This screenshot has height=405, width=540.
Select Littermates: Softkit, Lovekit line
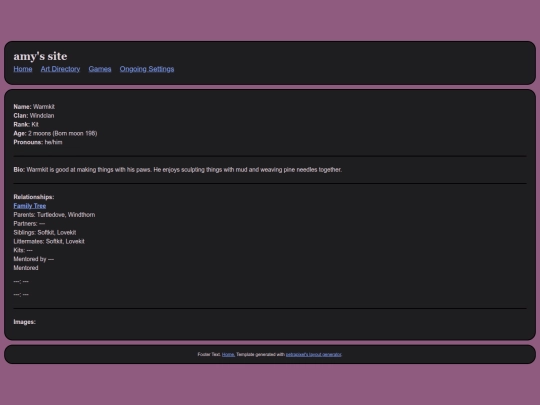click(49, 241)
